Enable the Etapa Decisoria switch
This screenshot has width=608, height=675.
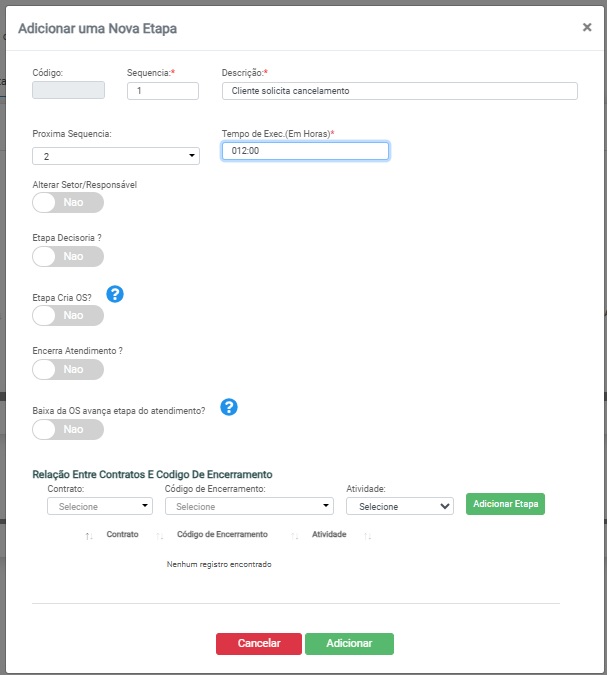[68, 257]
